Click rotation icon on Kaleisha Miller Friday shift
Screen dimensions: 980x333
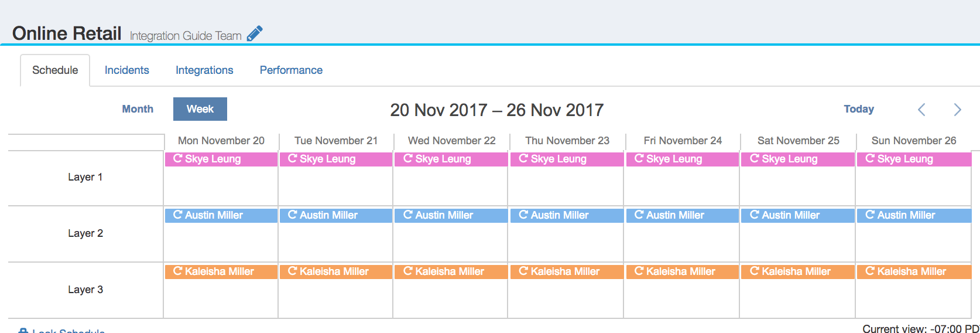click(x=639, y=271)
